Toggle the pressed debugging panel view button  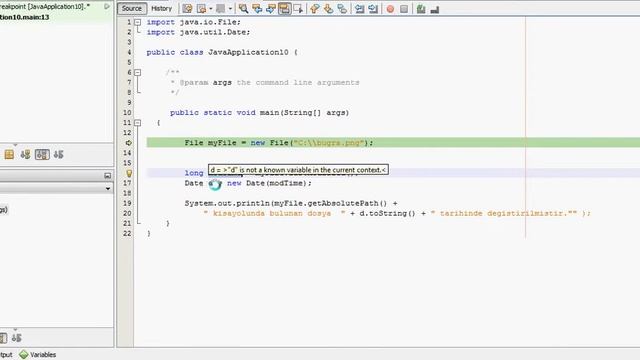pyautogui.click(x=42, y=154)
